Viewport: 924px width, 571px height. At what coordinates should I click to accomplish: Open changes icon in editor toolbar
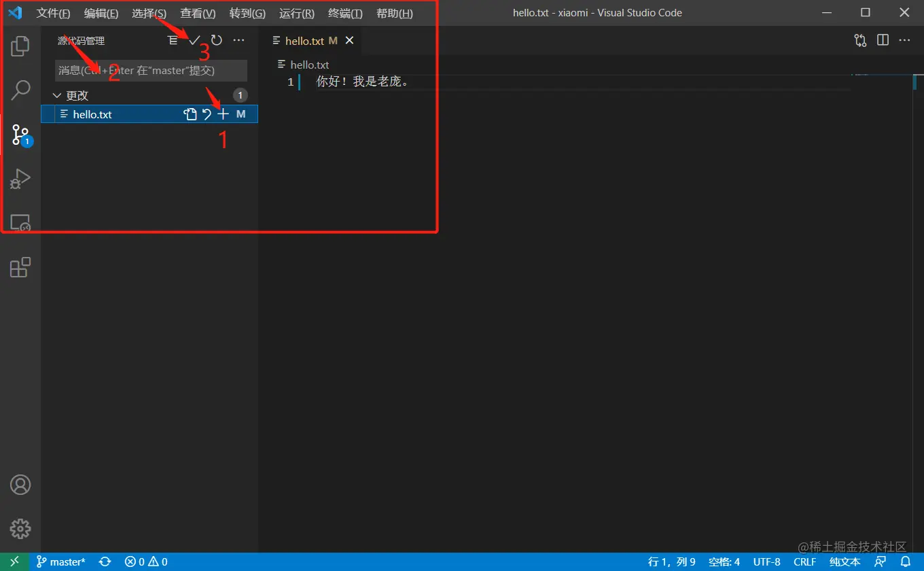[x=860, y=41]
